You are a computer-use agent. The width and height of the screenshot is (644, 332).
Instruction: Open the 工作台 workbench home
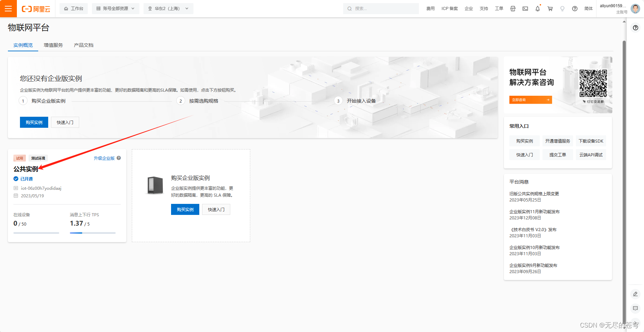pyautogui.click(x=74, y=9)
